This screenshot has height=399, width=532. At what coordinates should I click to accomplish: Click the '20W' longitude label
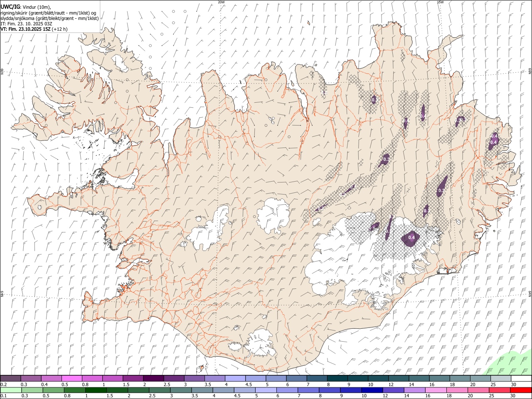click(221, 2)
